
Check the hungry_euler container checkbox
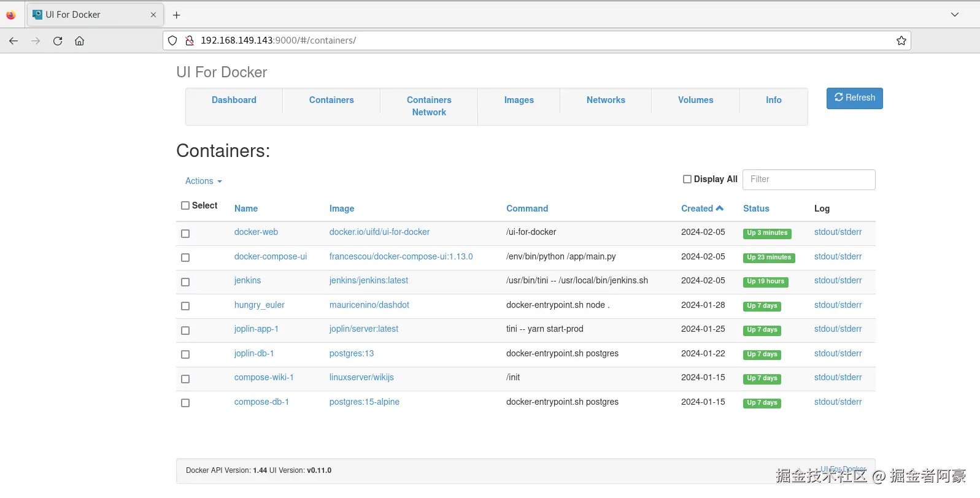click(x=185, y=306)
